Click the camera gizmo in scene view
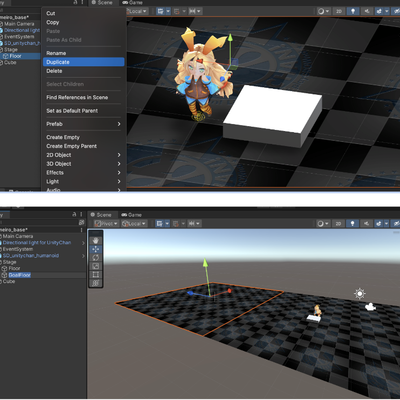Viewport: 400px width, 400px height. pyautogui.click(x=370, y=307)
